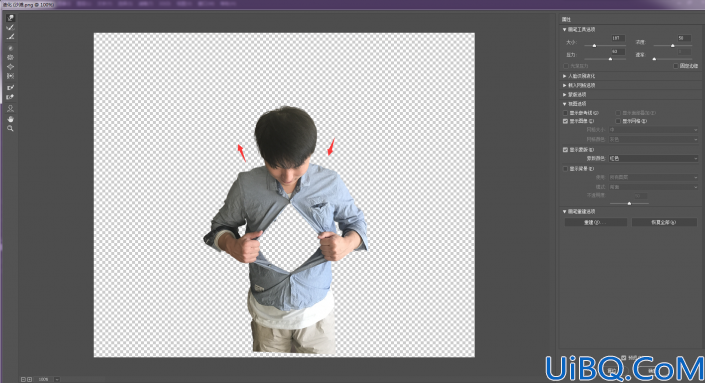Select the Forward Warp tool
The image size is (705, 383).
click(10, 18)
